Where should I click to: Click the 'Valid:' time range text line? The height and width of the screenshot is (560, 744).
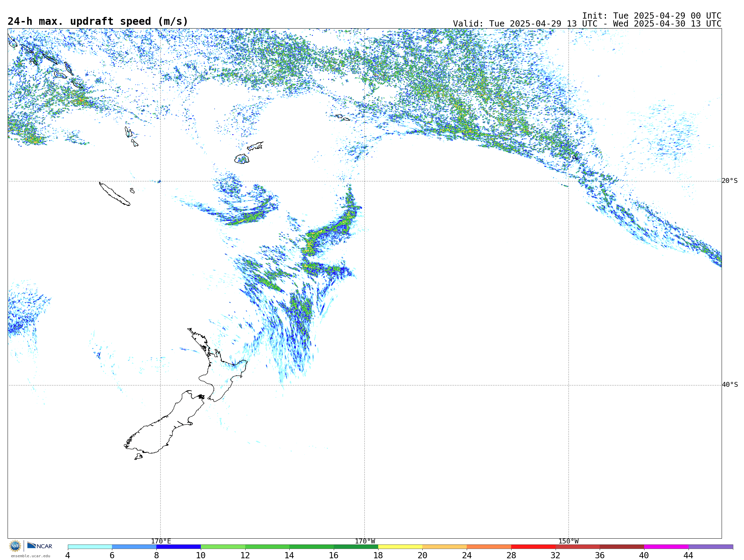point(587,24)
